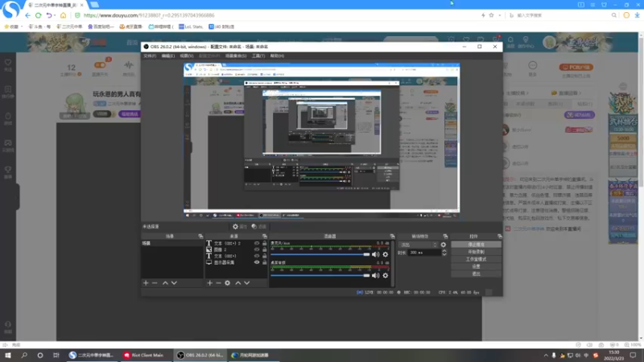Click the 开始录制 start recording button
The image size is (644, 362).
pos(476,252)
